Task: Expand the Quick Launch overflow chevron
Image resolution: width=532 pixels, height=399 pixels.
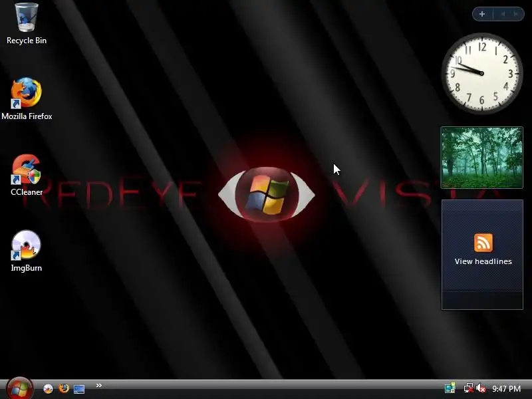Action: point(98,386)
